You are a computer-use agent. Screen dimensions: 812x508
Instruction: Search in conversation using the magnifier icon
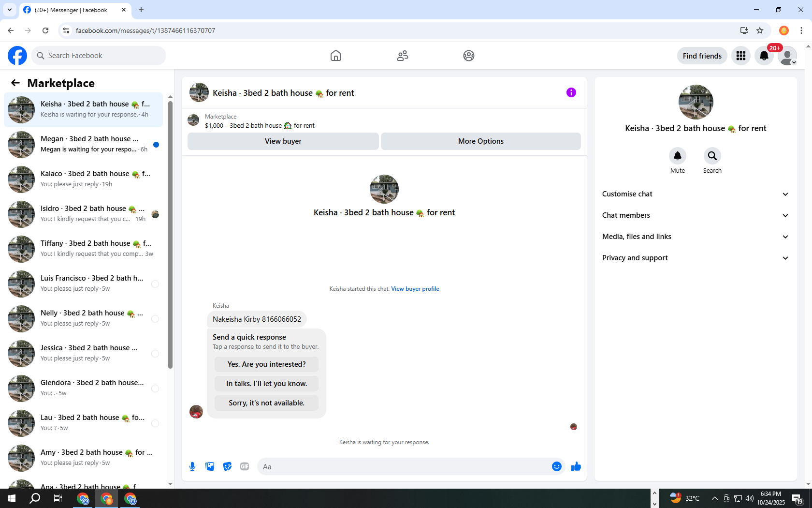coord(712,156)
